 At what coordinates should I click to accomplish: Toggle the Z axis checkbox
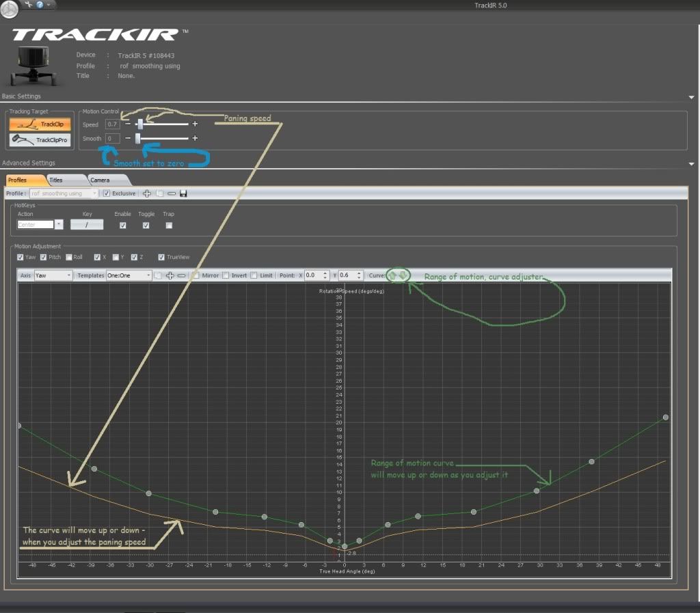tap(135, 257)
